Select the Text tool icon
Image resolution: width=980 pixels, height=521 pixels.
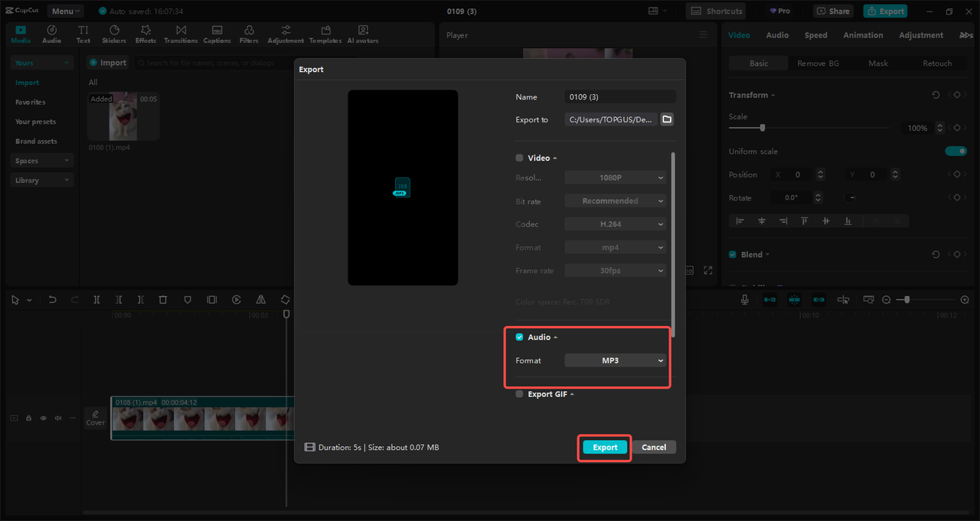(x=83, y=34)
